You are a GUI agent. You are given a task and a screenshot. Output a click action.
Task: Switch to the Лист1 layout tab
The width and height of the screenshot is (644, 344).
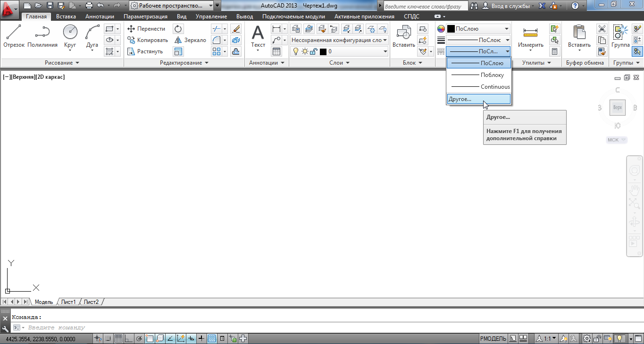[68, 302]
